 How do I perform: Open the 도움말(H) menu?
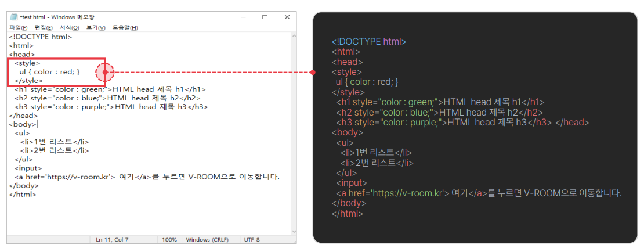pyautogui.click(x=125, y=27)
